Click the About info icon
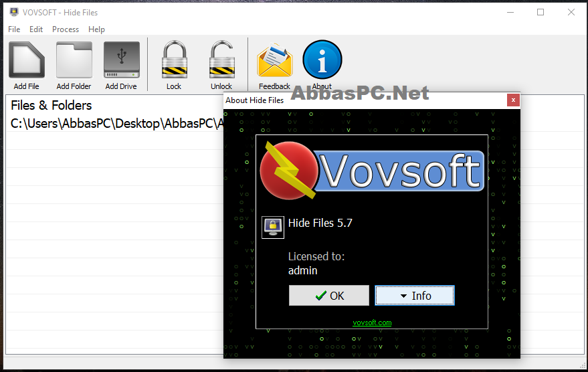This screenshot has height=372, width=588. pyautogui.click(x=322, y=60)
